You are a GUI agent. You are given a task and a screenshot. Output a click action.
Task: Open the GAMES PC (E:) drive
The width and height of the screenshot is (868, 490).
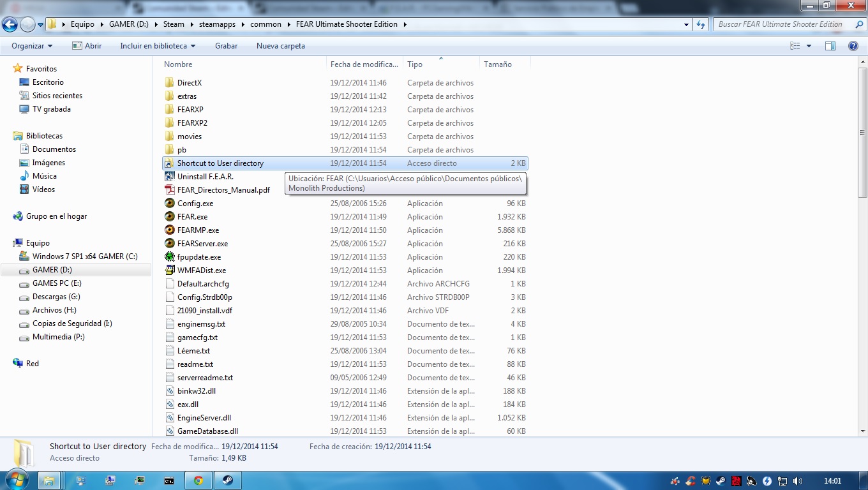coord(57,283)
